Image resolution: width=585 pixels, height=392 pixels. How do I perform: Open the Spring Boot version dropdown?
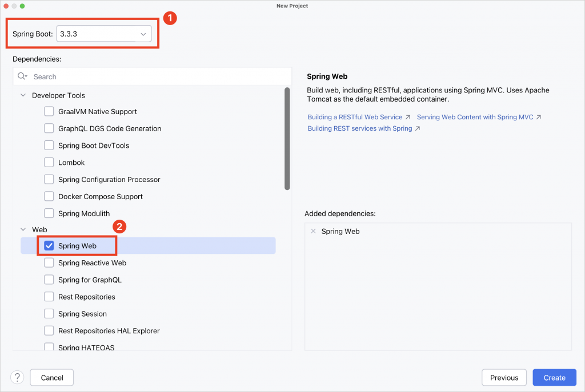(104, 34)
